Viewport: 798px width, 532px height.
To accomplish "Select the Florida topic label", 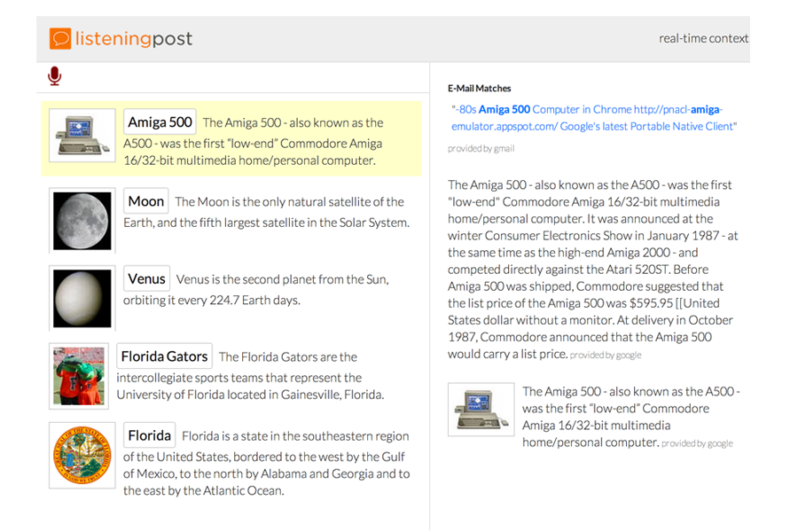I will (150, 435).
